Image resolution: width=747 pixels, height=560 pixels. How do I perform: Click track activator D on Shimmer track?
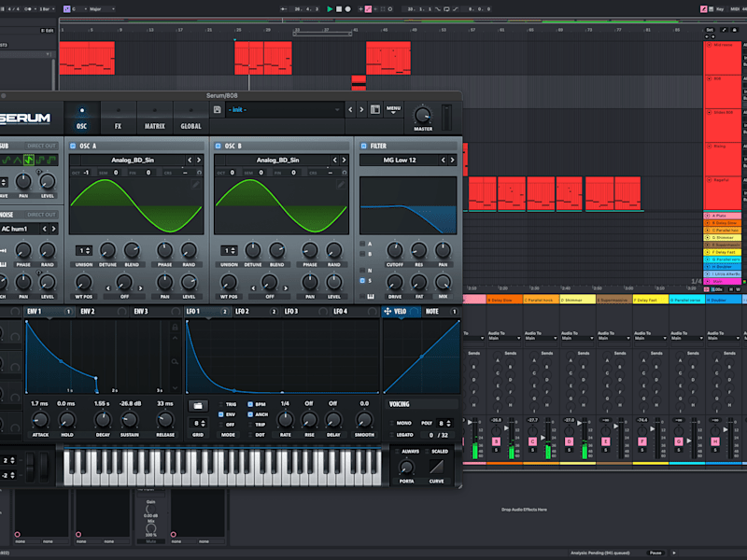[x=569, y=441]
